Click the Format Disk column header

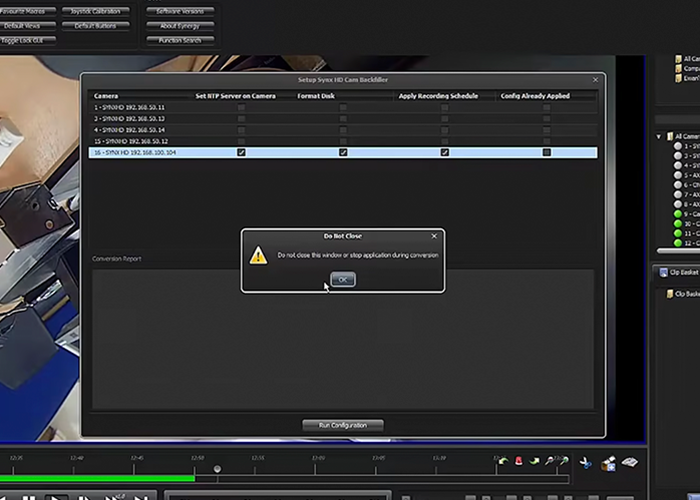316,96
